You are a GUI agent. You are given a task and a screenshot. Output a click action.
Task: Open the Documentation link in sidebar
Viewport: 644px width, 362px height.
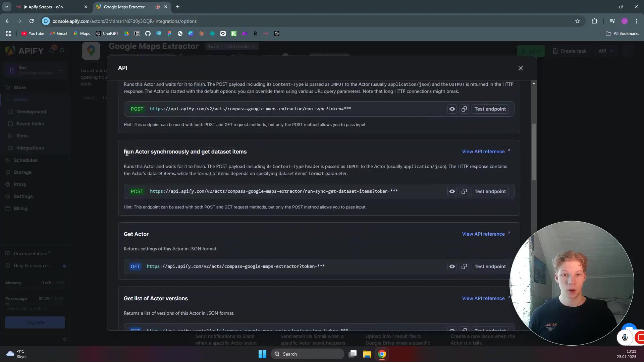point(30,253)
